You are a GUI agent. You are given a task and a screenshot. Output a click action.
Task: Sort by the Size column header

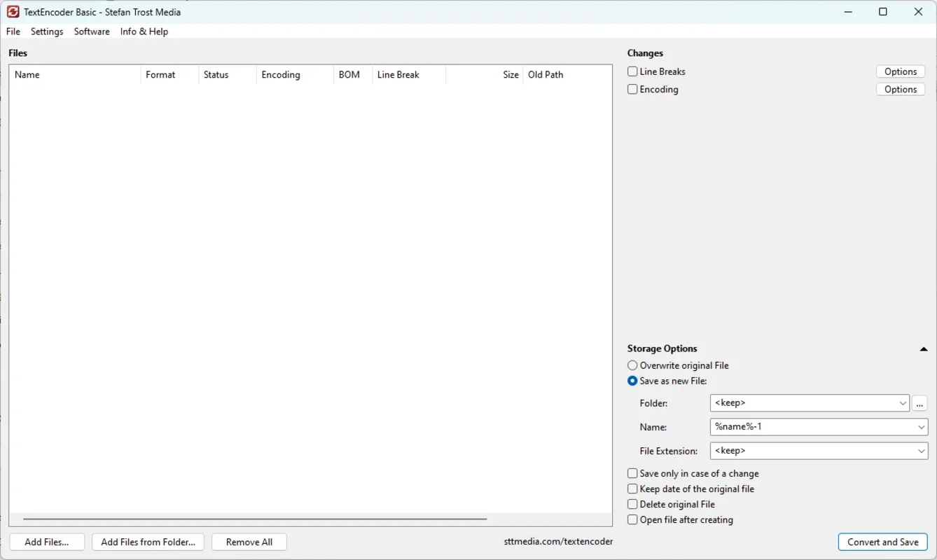click(485, 75)
